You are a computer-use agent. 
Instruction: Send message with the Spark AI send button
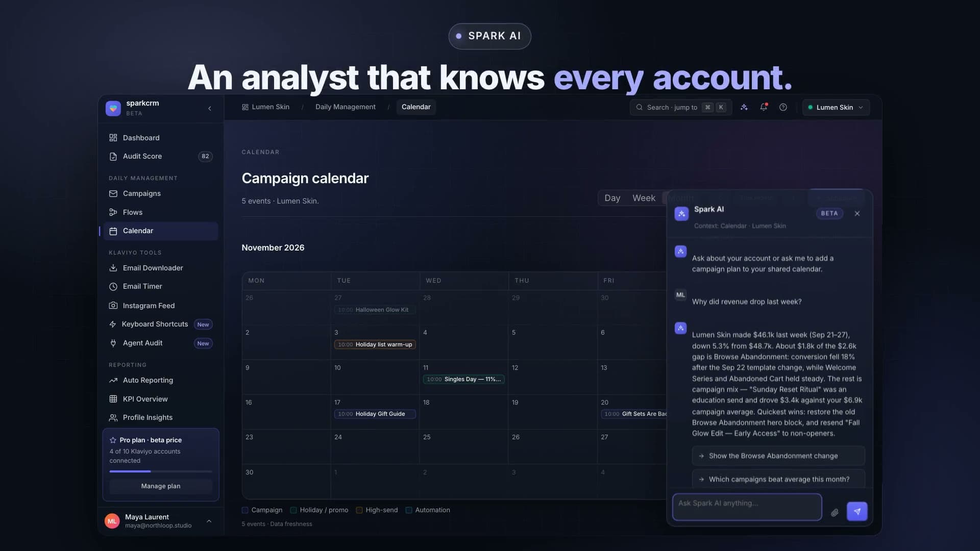(857, 511)
